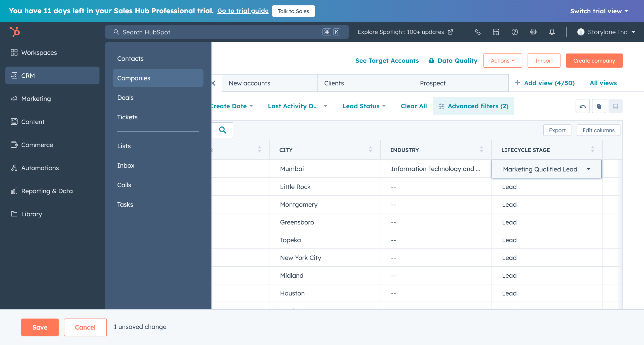The image size is (644, 345).
Task: Open Automations in the sidebar
Action: [52, 168]
